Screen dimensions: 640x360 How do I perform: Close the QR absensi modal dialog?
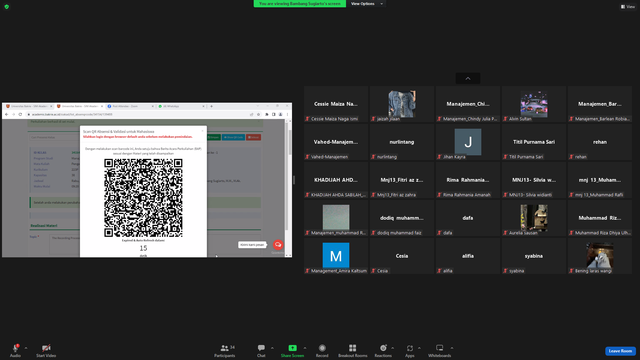coord(202,131)
